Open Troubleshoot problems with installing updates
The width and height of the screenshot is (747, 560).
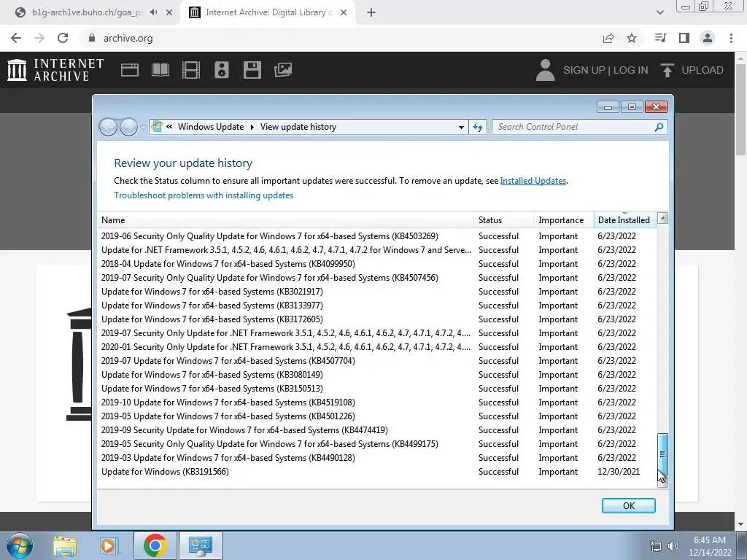204,195
